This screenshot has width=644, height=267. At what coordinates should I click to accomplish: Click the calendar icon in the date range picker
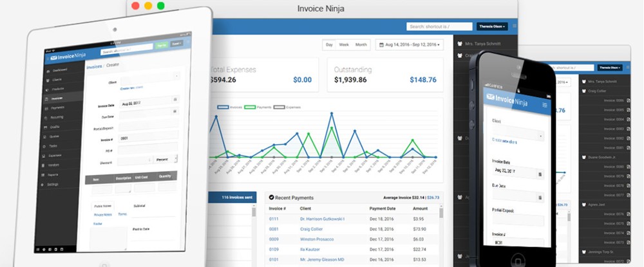pyautogui.click(x=381, y=45)
